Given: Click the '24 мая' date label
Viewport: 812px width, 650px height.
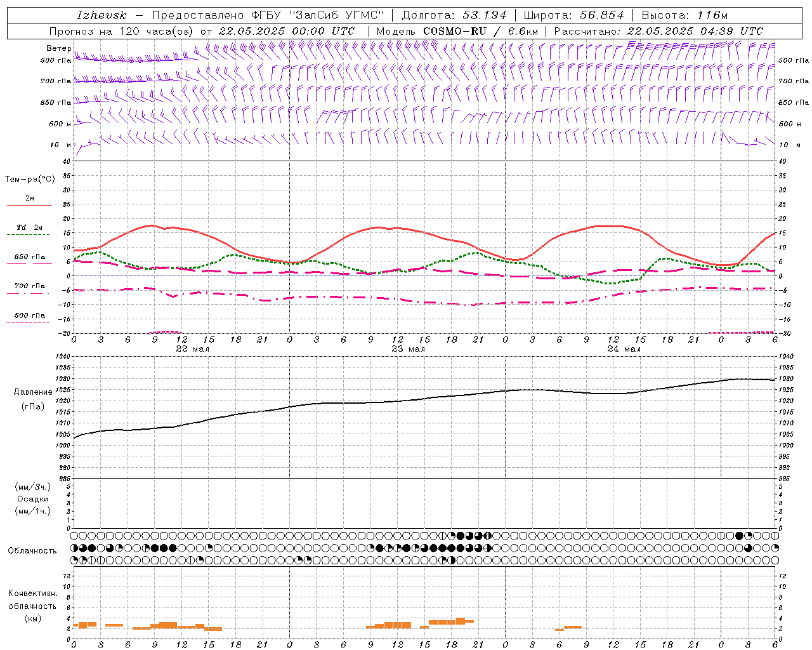Looking at the screenshot, I should (624, 349).
